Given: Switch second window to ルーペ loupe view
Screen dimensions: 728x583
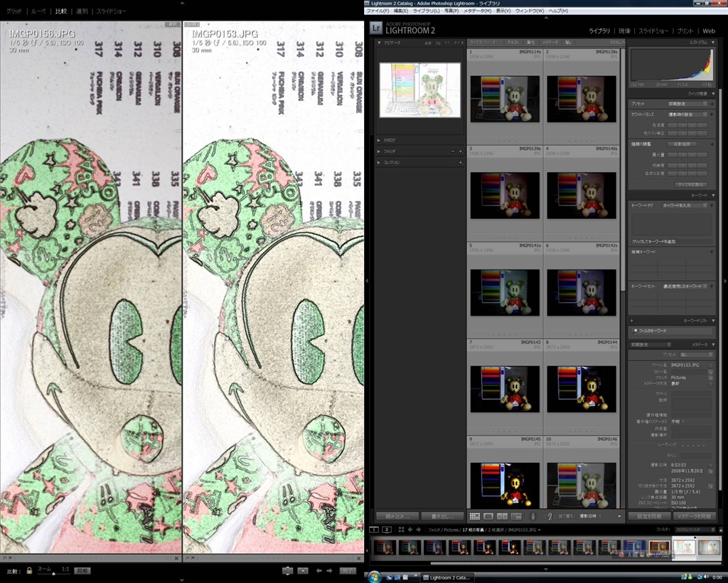Looking at the screenshot, I should [38, 11].
